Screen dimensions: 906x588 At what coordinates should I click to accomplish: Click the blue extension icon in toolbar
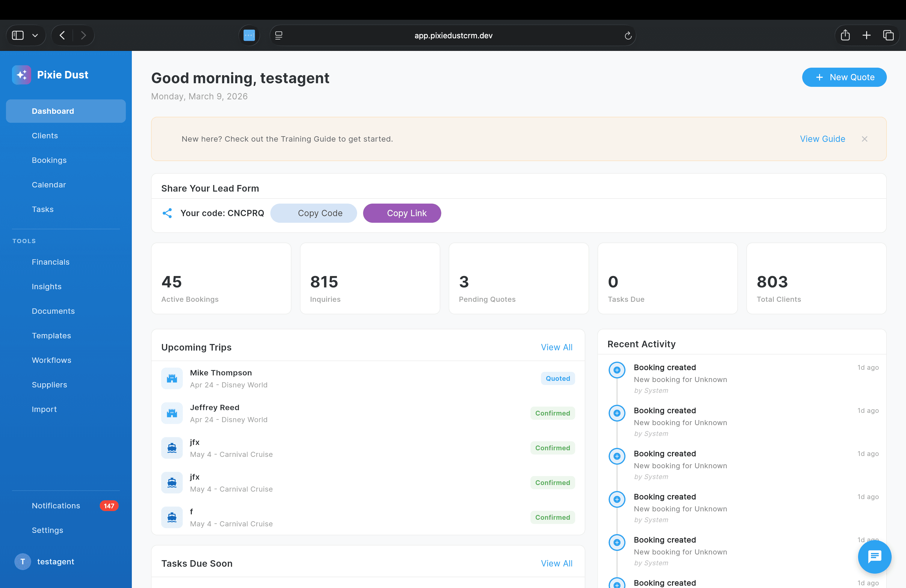tap(249, 35)
